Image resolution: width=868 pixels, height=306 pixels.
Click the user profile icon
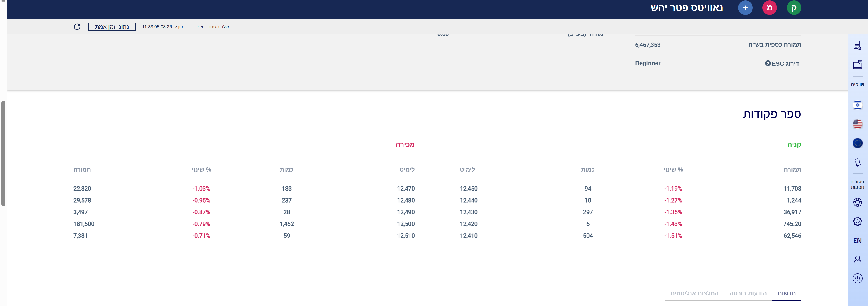[x=857, y=259]
